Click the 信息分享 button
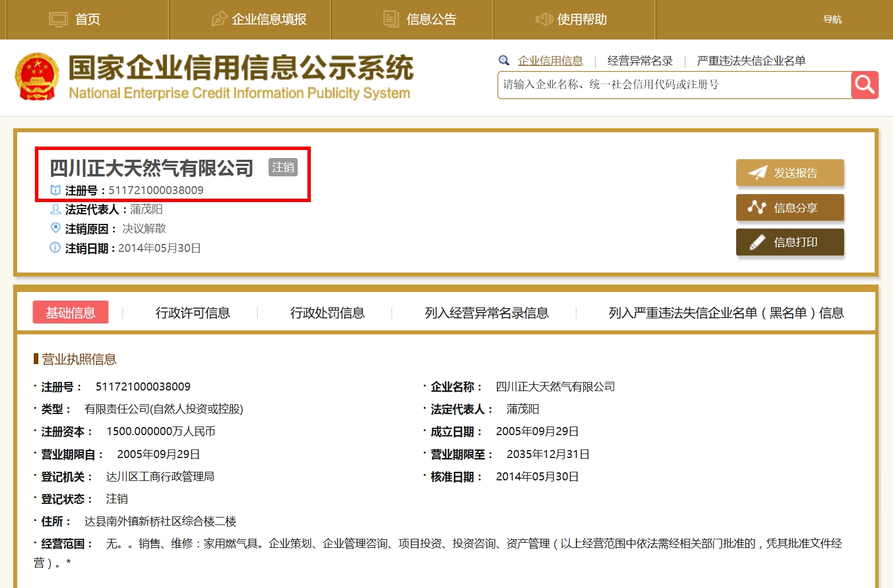Image resolution: width=893 pixels, height=588 pixels. click(790, 207)
